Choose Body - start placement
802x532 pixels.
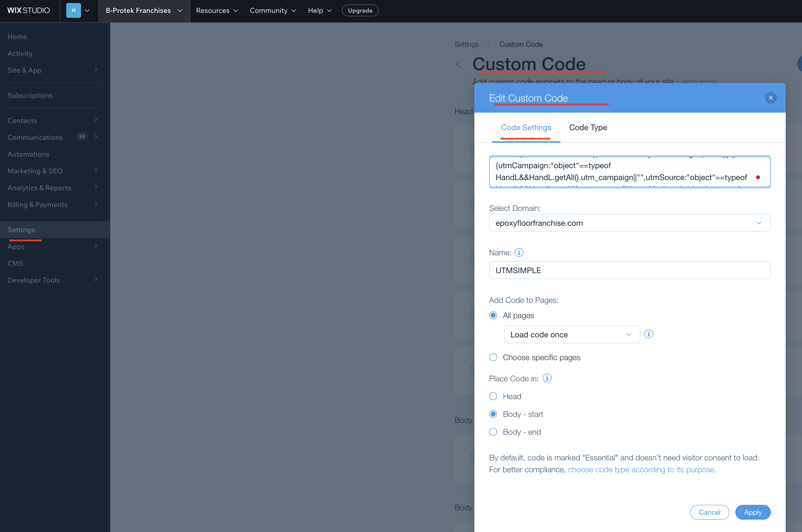493,414
